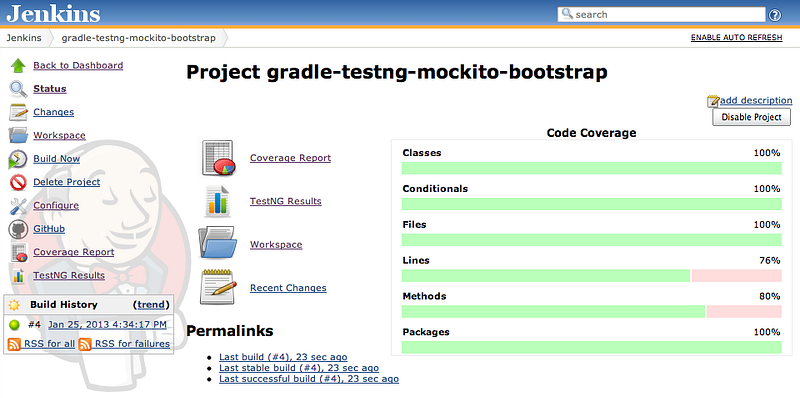This screenshot has width=800, height=398.
Task: Click the Packages coverage label
Action: [x=426, y=332]
